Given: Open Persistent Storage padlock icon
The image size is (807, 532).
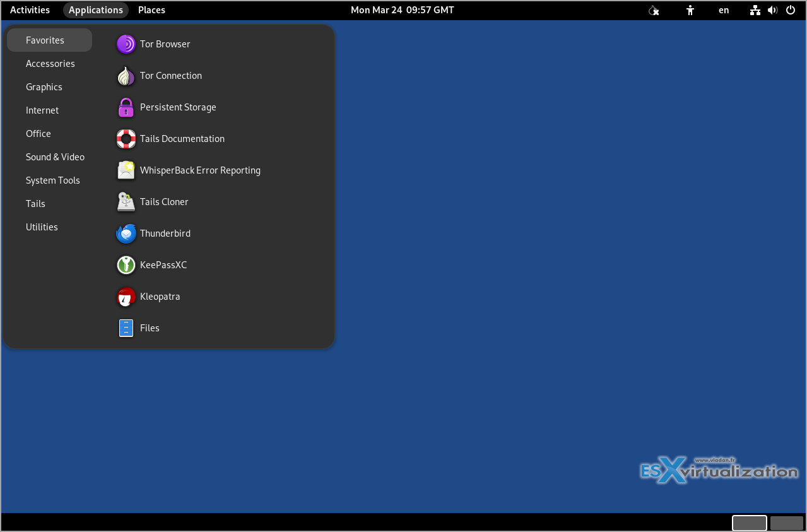Looking at the screenshot, I should click(126, 107).
